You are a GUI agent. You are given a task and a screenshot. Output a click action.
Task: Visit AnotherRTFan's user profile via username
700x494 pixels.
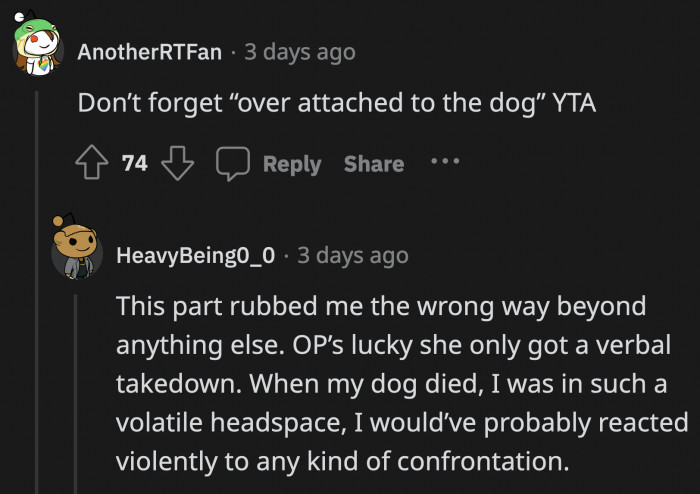tap(150, 52)
